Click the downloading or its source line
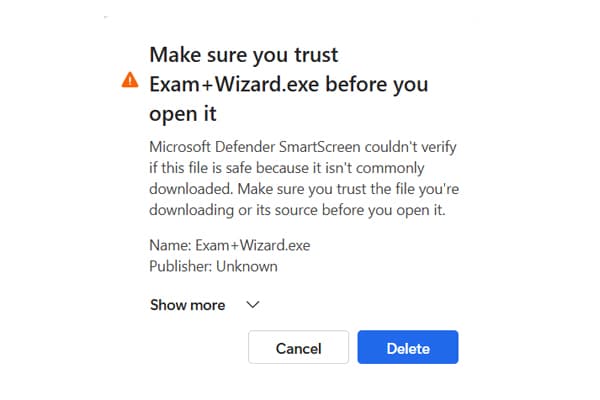 coord(297,210)
